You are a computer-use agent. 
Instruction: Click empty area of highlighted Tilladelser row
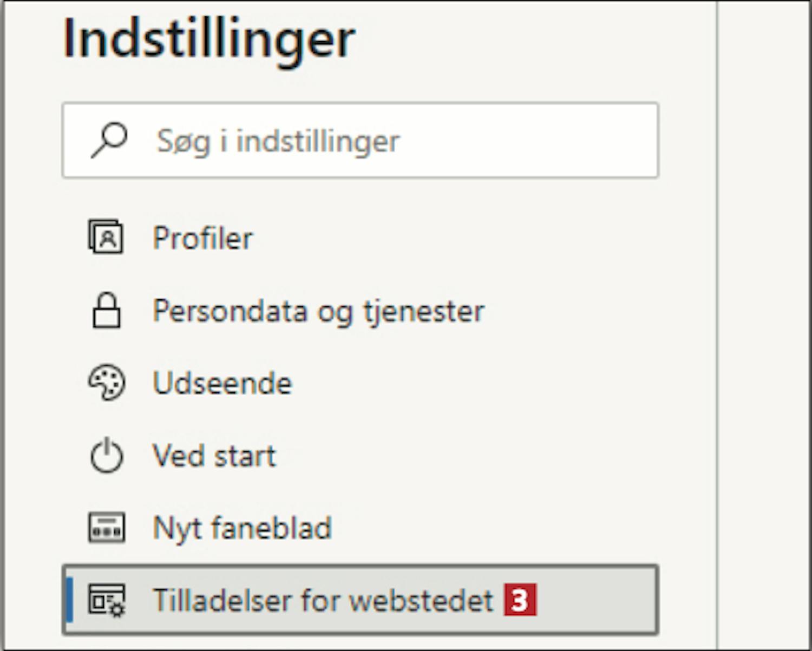pyautogui.click(x=595, y=600)
